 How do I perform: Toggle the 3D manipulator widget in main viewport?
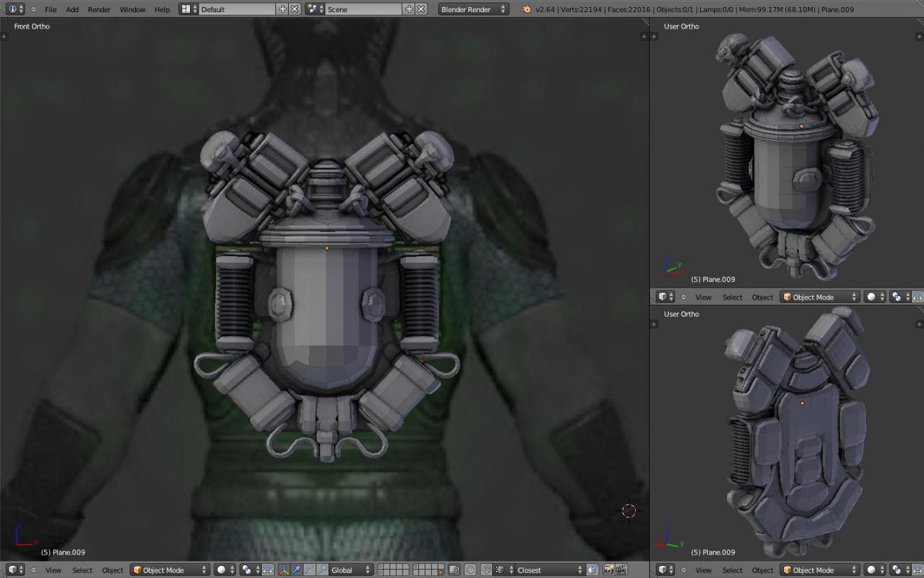coord(284,570)
